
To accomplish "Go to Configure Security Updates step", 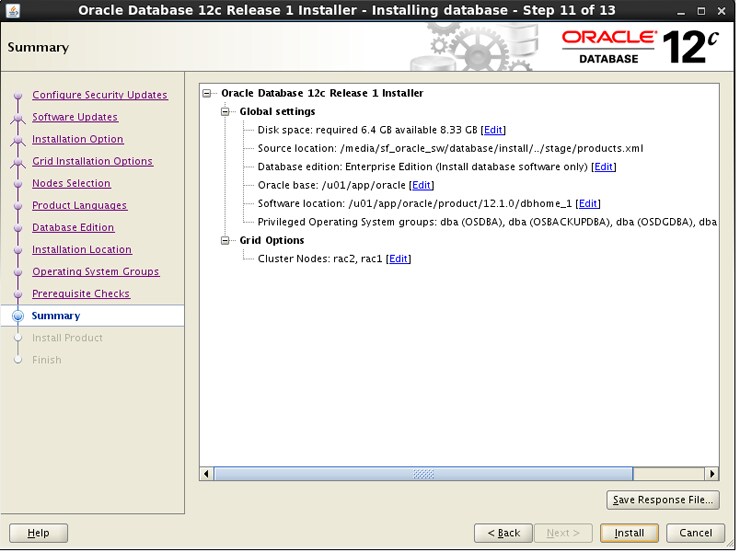I will click(100, 95).
